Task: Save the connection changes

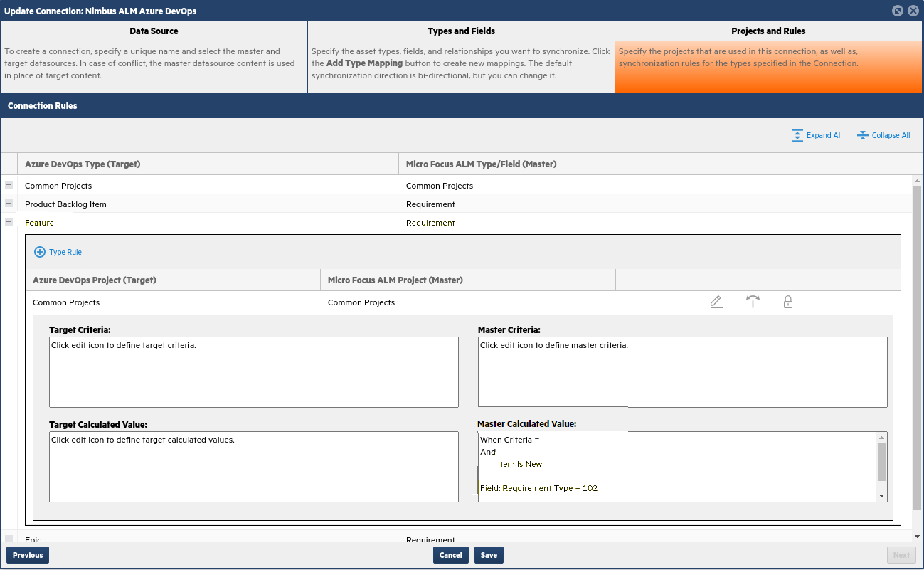Action: [x=489, y=554]
